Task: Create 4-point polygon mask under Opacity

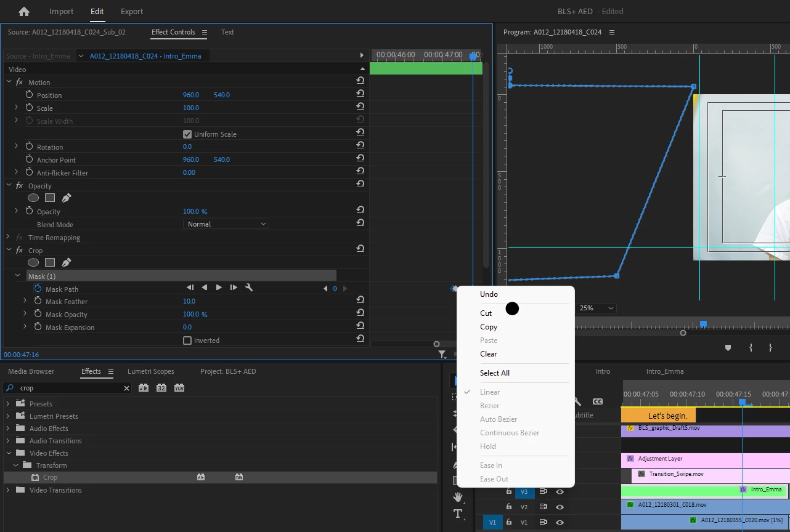Action: pos(50,198)
